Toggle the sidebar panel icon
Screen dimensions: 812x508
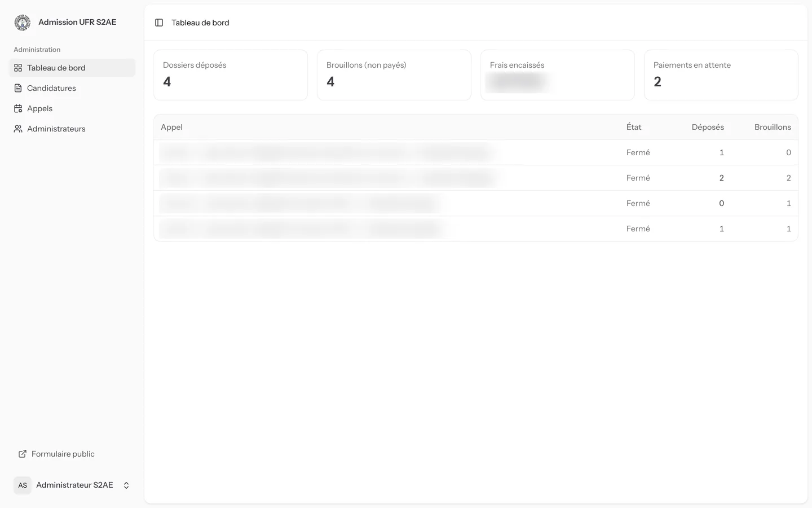point(159,23)
